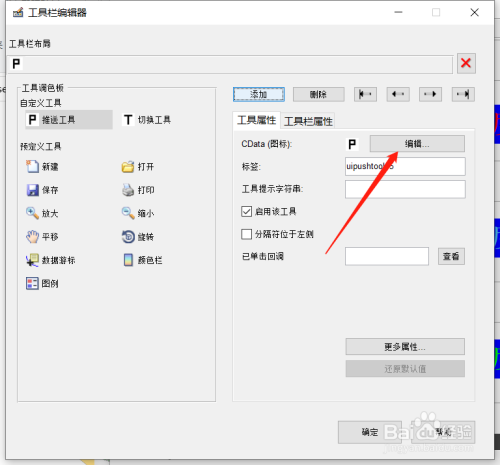The width and height of the screenshot is (500, 465).
Task: Choose the Data Cursor (数据游标) tool
Action: click(x=51, y=260)
